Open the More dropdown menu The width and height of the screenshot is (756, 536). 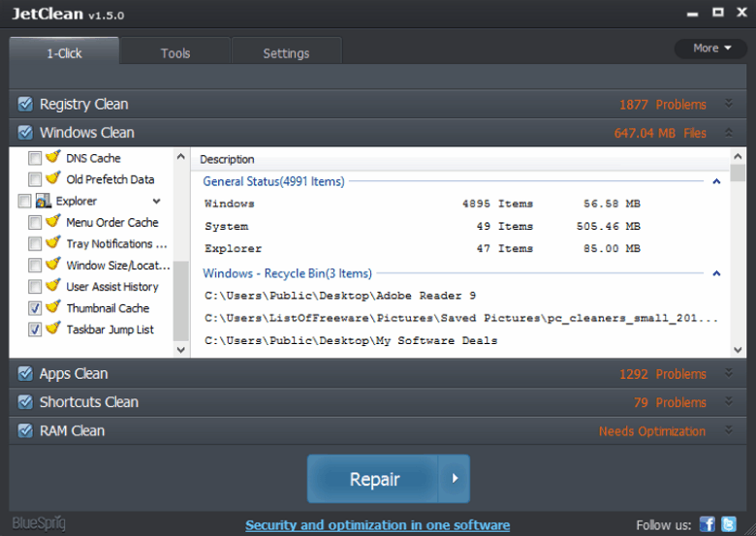tap(710, 48)
